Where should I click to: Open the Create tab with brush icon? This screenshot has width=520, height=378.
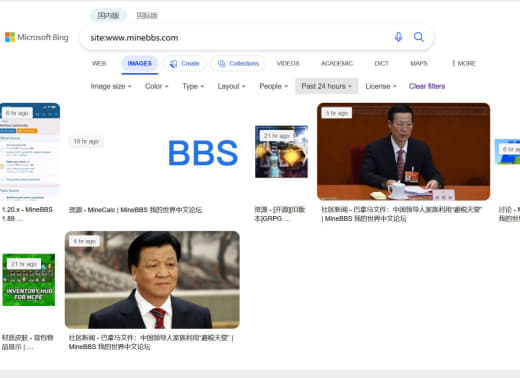click(x=184, y=63)
